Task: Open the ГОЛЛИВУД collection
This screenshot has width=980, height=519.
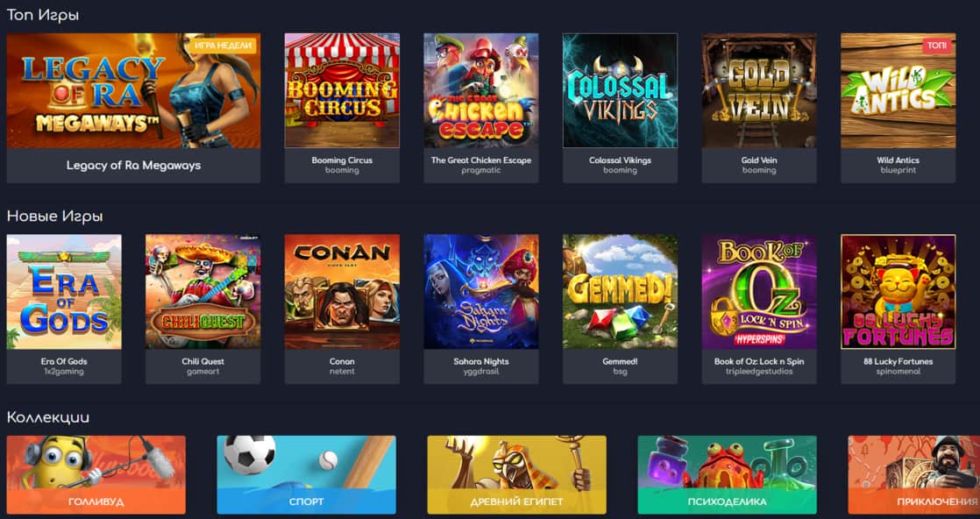Action: 96,474
